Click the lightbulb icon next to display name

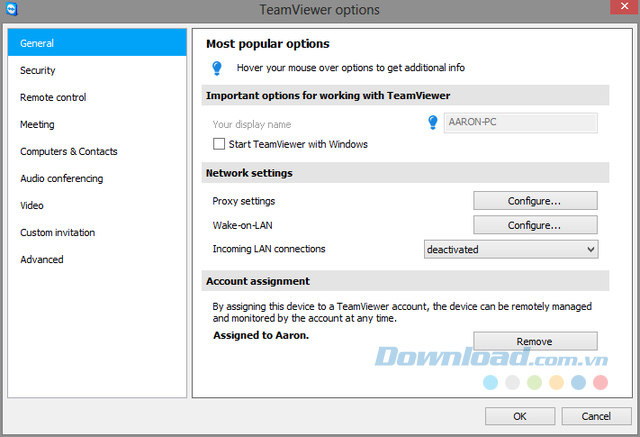tap(433, 122)
